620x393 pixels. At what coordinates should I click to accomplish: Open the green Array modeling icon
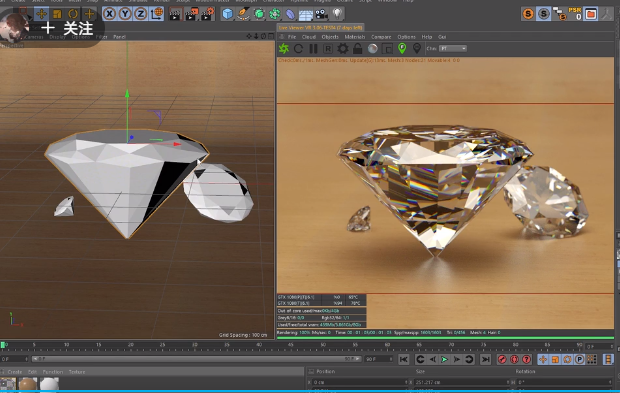274,14
